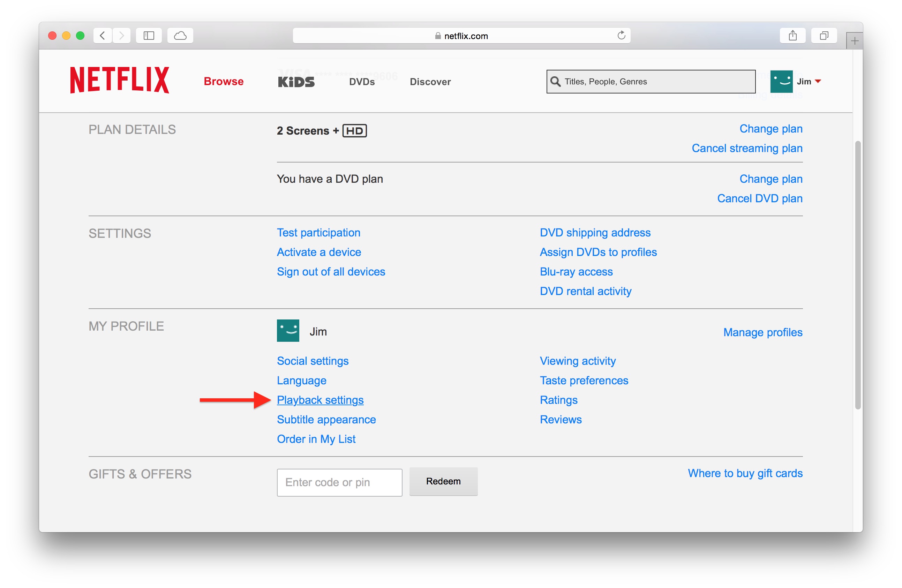
Task: Open the iCloud tabs button
Action: (180, 36)
